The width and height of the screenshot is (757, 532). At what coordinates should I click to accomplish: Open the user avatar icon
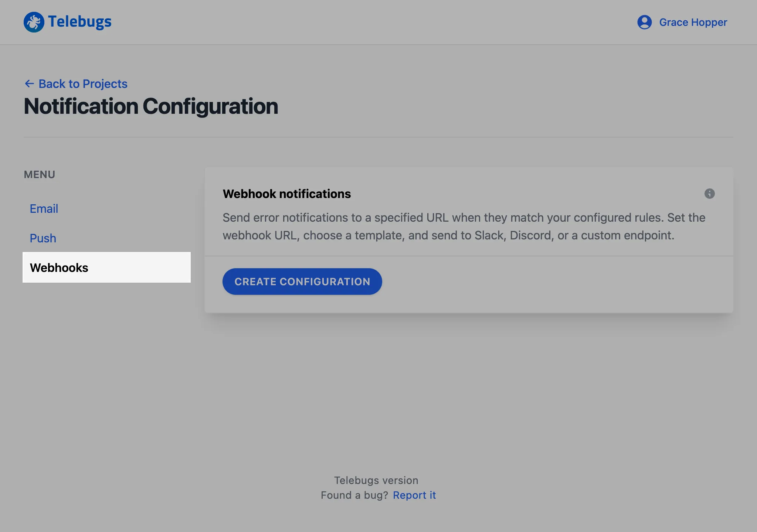coord(644,22)
